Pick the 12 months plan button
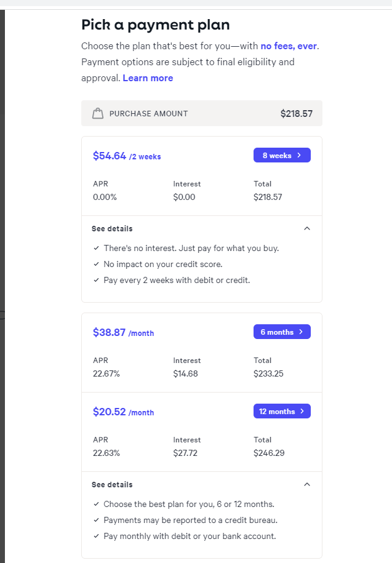Viewport: 392px width, 563px height. 282,411
